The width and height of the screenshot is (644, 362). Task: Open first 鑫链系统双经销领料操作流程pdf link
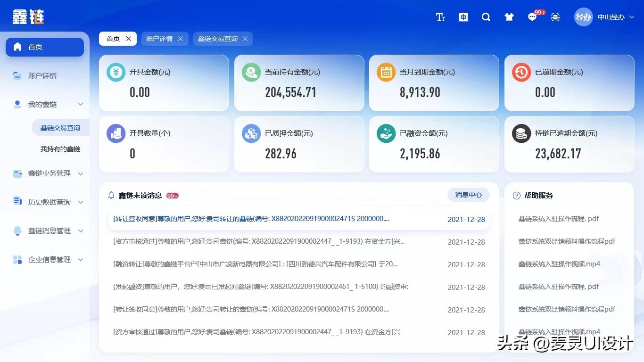[567, 241]
